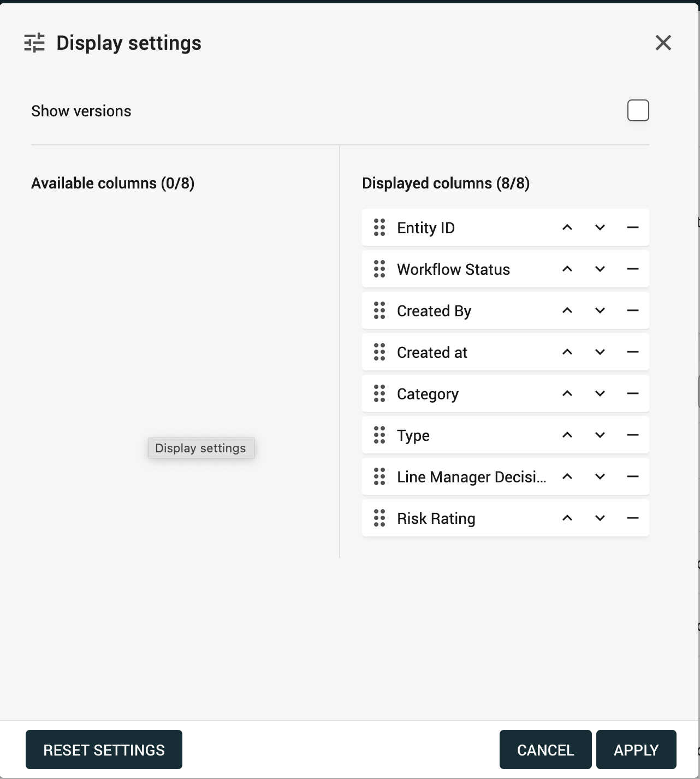Image resolution: width=700 pixels, height=779 pixels.
Task: Grab the drag handle for Risk Rating
Action: click(379, 518)
